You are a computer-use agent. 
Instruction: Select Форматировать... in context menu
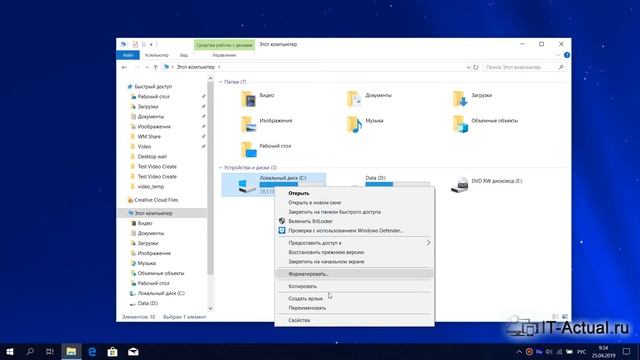(354, 274)
